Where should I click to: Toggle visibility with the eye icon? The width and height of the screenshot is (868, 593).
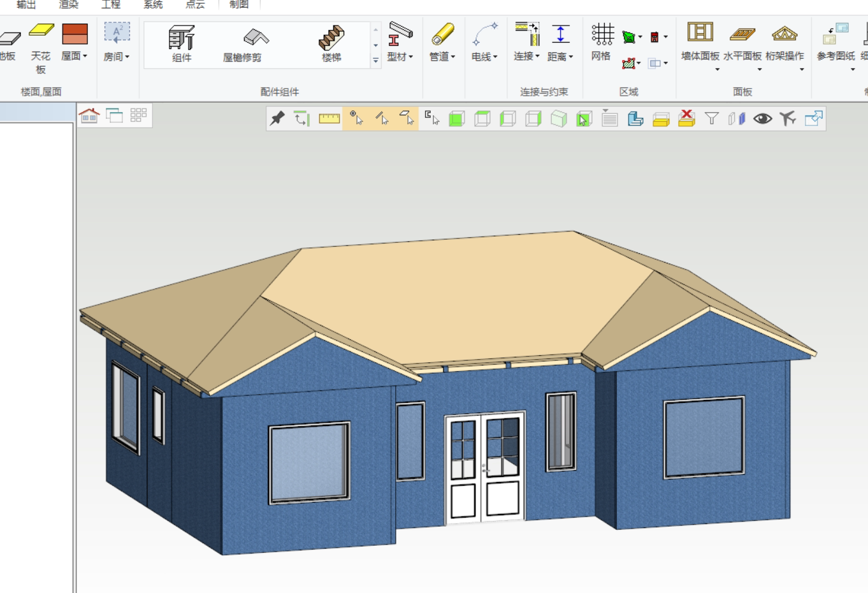pyautogui.click(x=763, y=119)
